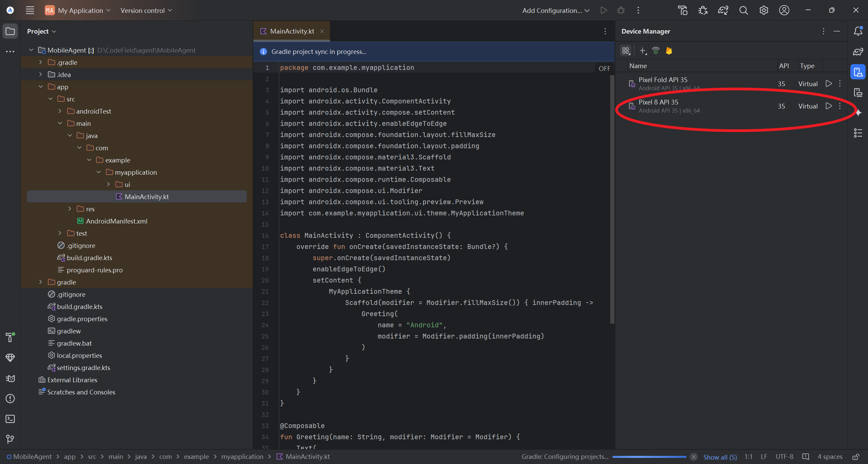The width and height of the screenshot is (868, 464).
Task: Open Firebase device streaming icon
Action: (669, 51)
